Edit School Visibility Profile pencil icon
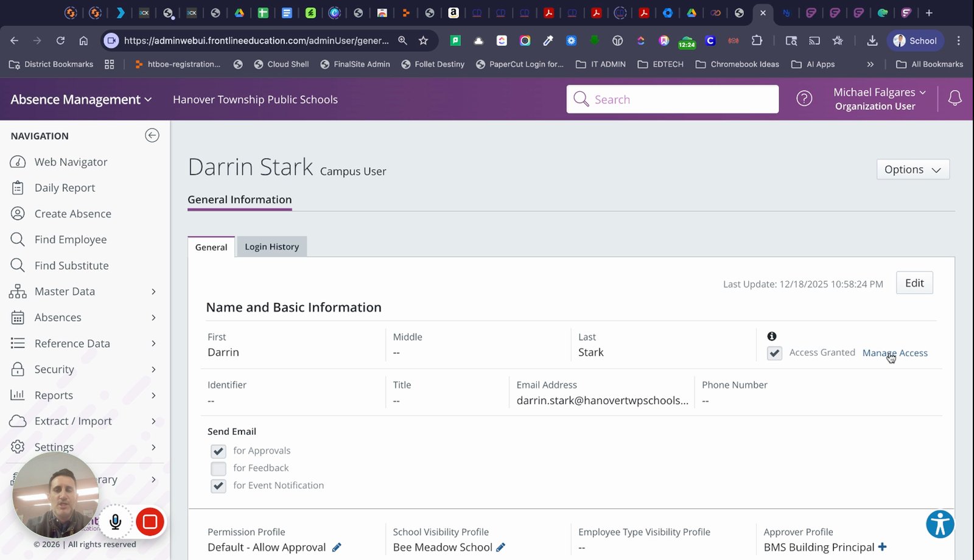 [x=501, y=547]
